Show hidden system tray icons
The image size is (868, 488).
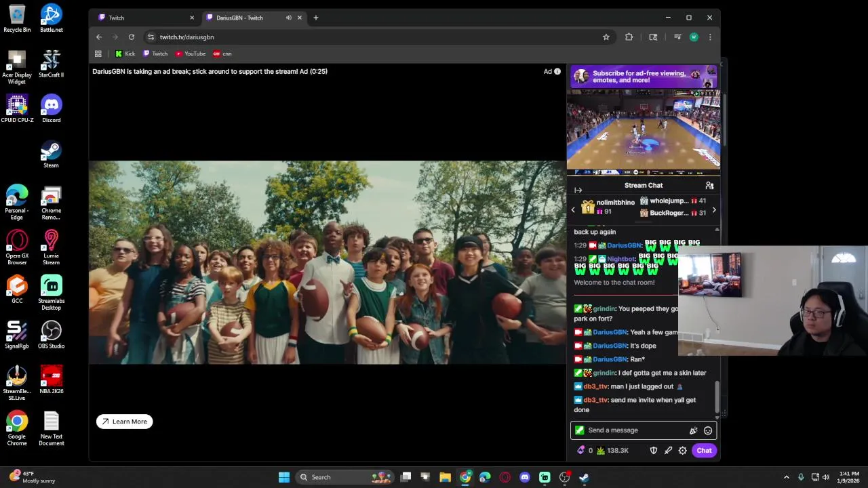[787, 477]
